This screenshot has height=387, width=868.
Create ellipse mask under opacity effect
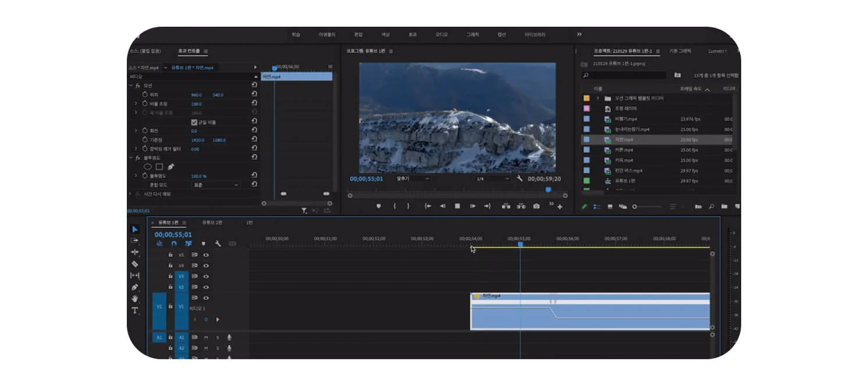pos(148,167)
